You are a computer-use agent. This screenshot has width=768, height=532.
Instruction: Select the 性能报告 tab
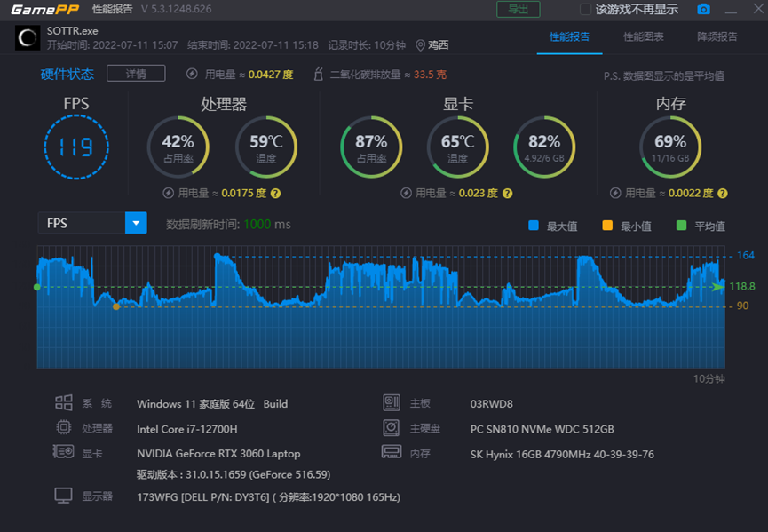(569, 37)
